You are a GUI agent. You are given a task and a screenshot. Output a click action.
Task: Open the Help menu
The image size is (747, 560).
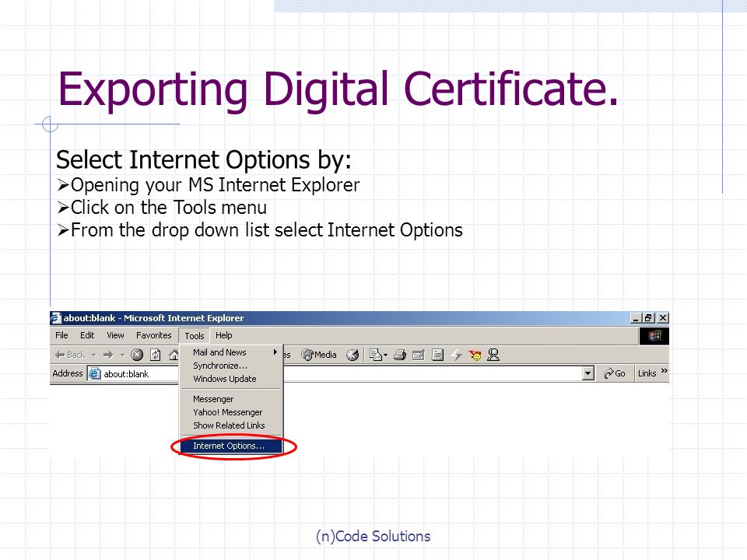pos(223,335)
